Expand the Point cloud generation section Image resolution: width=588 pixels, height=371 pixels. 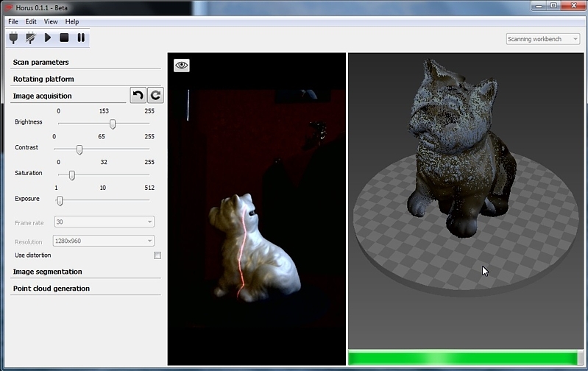coord(52,289)
